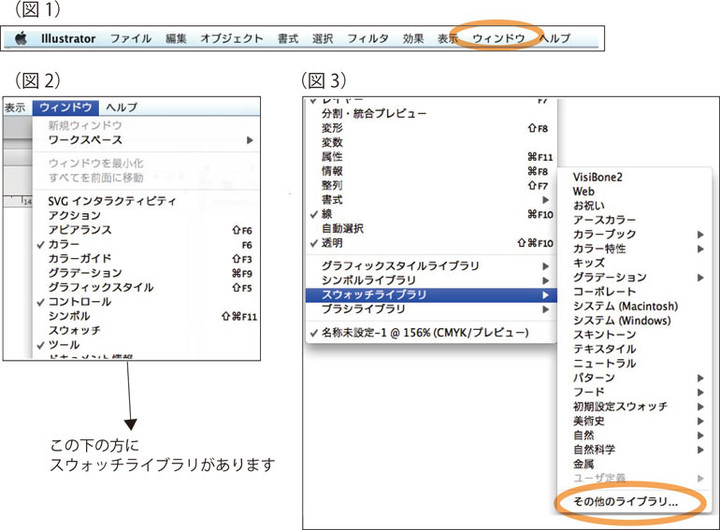Expand the グラフィックスタイルライブラリ submenu
This screenshot has height=530, width=720.
431,266
